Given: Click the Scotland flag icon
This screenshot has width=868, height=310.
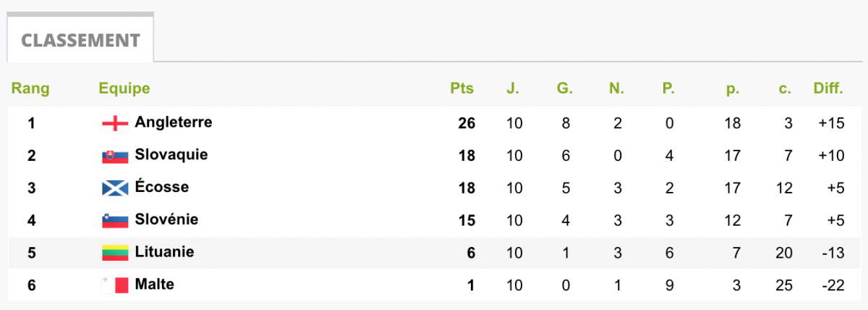Looking at the screenshot, I should coord(115,188).
